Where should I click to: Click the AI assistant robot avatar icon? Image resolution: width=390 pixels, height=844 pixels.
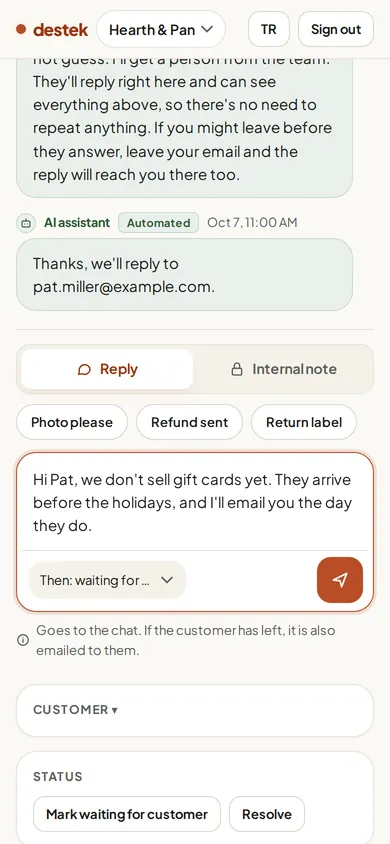point(25,223)
